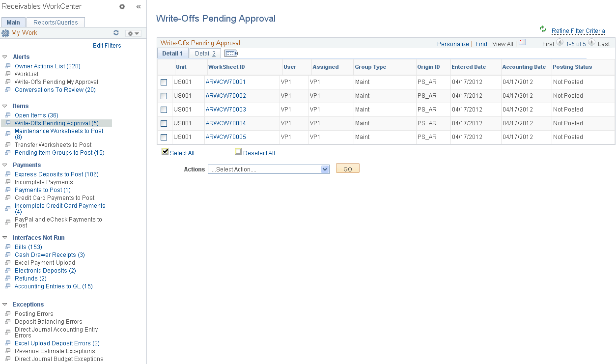
Task: Click the refresh icon beside Refine Filter Criteria
Action: pos(542,30)
